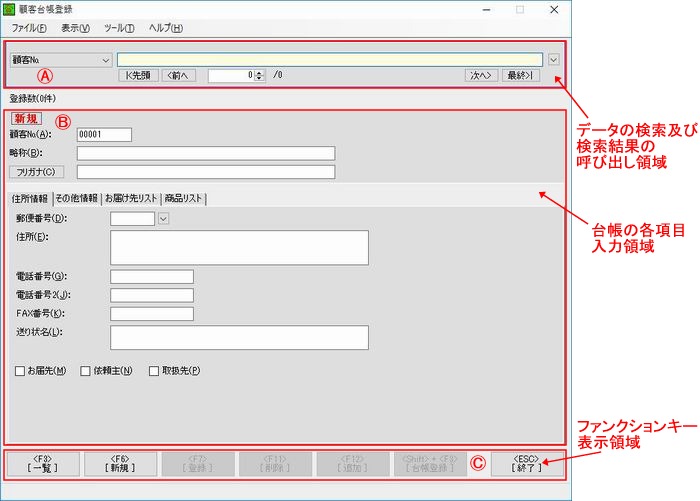Minimize the 顧客台帳登録 window

(487, 9)
